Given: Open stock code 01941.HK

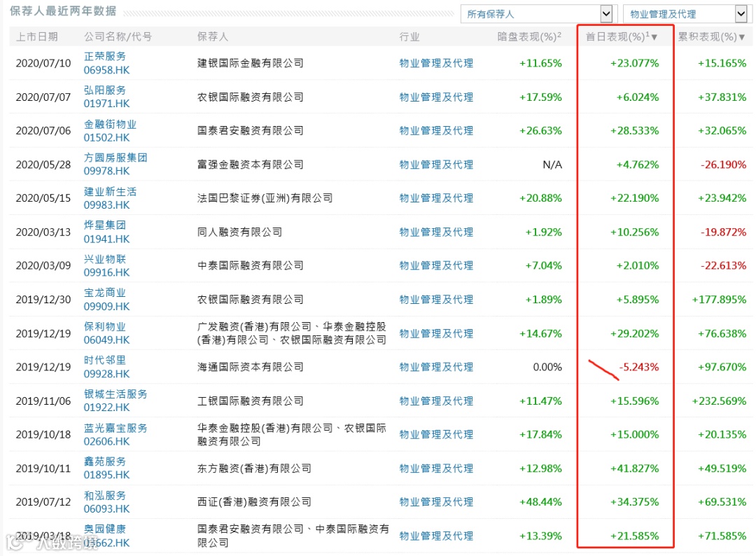Looking at the screenshot, I should (x=106, y=239).
